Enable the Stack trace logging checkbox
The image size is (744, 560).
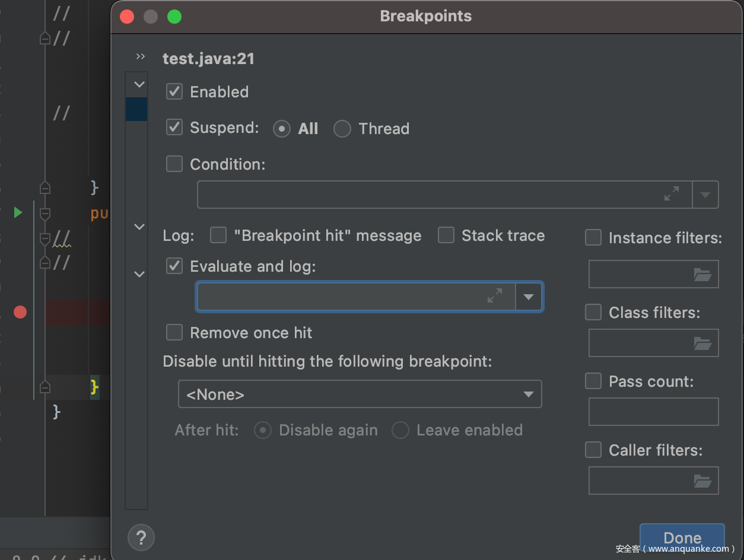pos(446,236)
